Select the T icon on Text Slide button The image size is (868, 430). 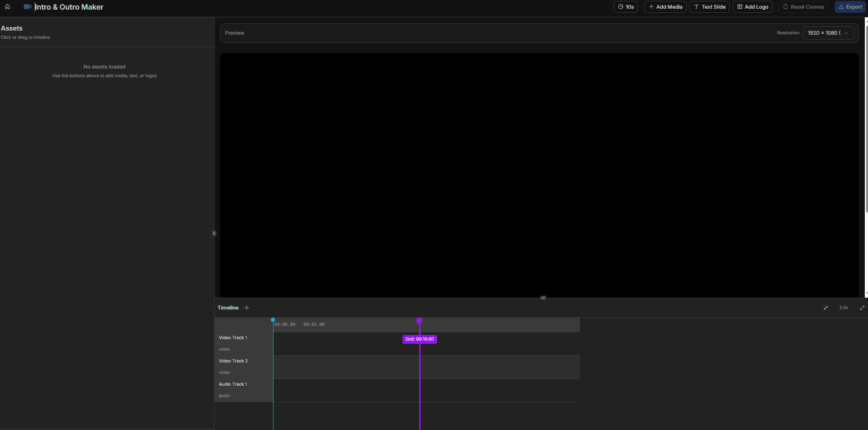(696, 6)
